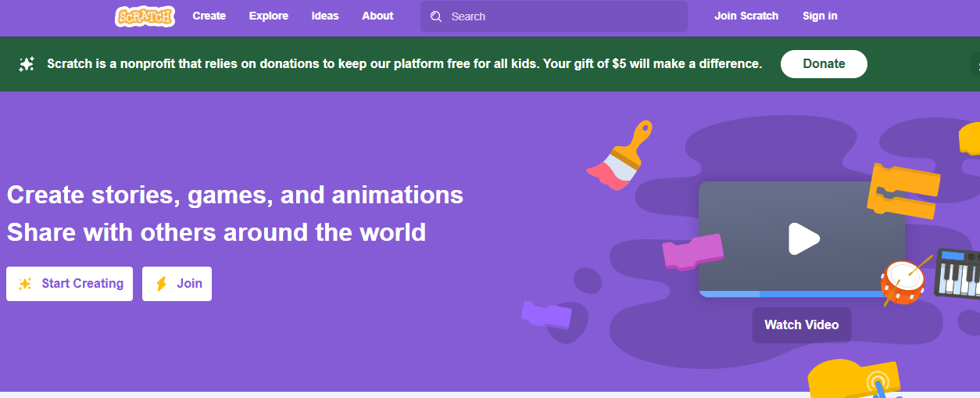This screenshot has height=398, width=980.
Task: Click the Join button with lightning bolt
Action: (x=177, y=284)
